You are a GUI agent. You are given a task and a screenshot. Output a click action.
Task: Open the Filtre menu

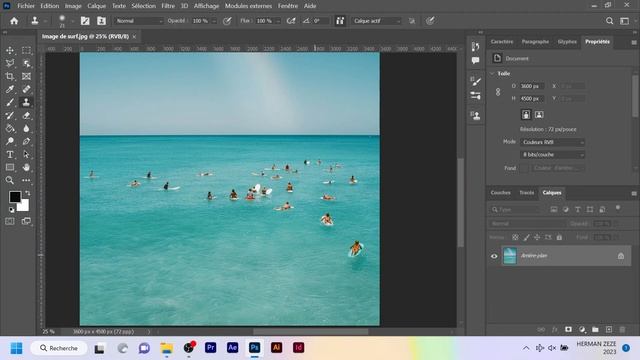click(x=168, y=6)
